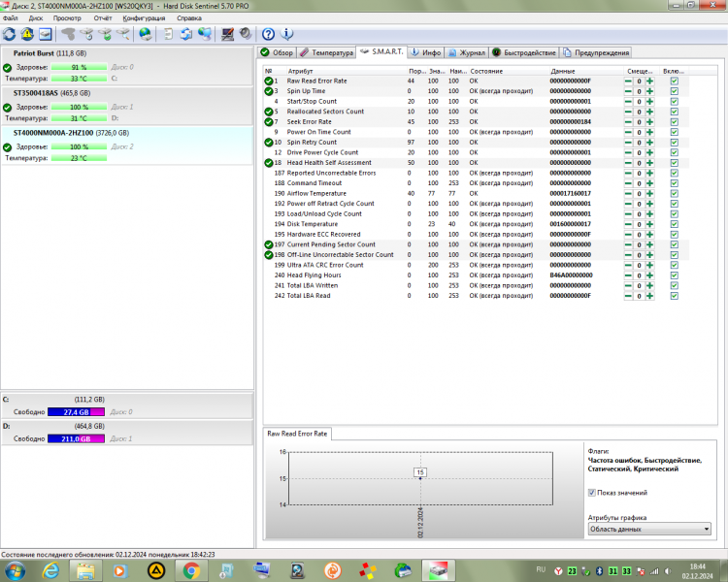The width and height of the screenshot is (728, 582).
Task: Open help via blue question mark icon
Action: pos(268,34)
